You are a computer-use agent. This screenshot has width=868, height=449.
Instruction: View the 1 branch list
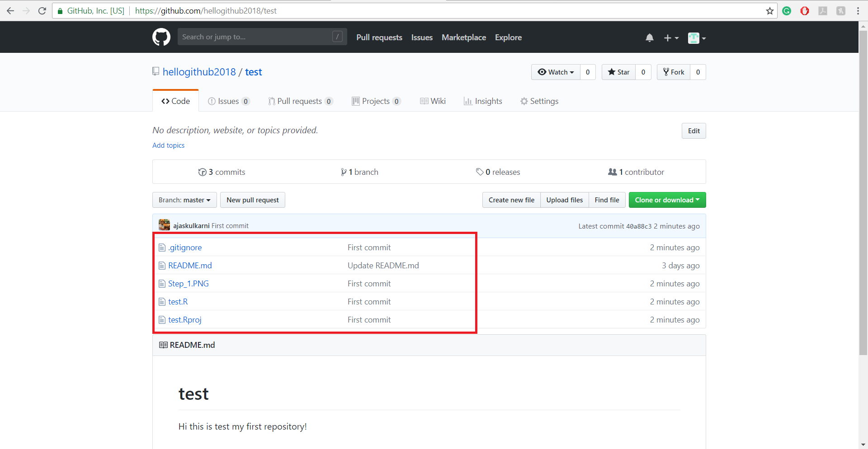(360, 172)
